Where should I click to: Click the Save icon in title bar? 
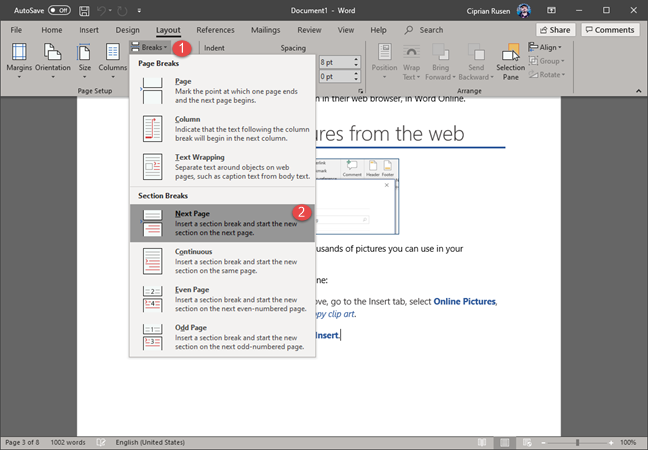(84, 11)
